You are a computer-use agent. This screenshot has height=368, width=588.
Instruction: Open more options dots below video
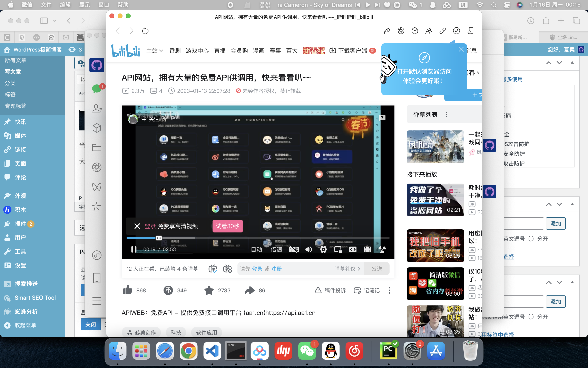pos(390,290)
